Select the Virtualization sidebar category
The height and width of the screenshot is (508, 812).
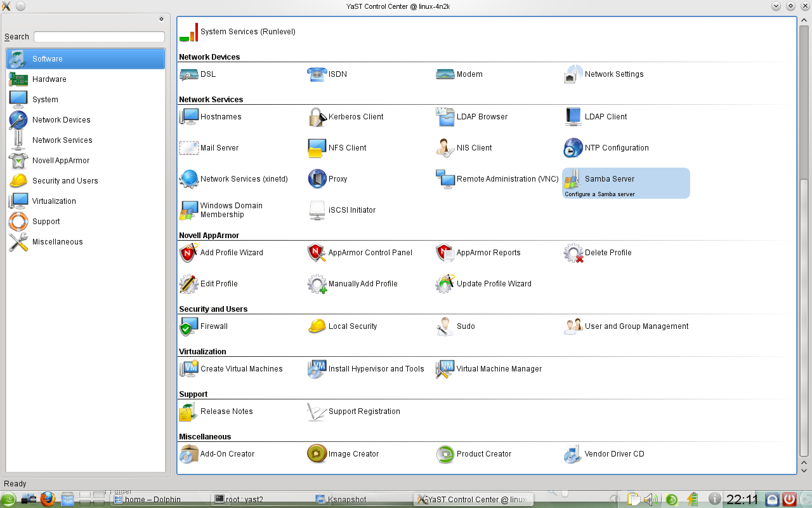pyautogui.click(x=86, y=201)
